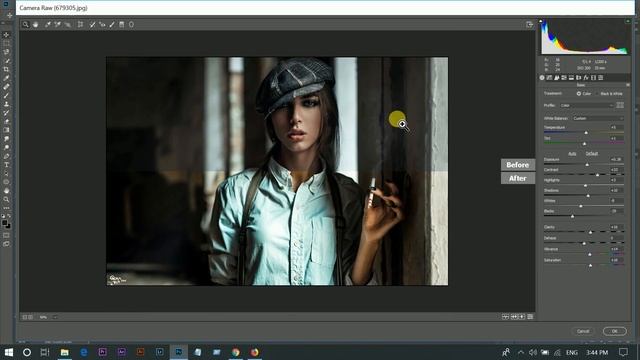Open Firefox from the taskbar
Screen dimensions: 640x360
click(x=255, y=352)
